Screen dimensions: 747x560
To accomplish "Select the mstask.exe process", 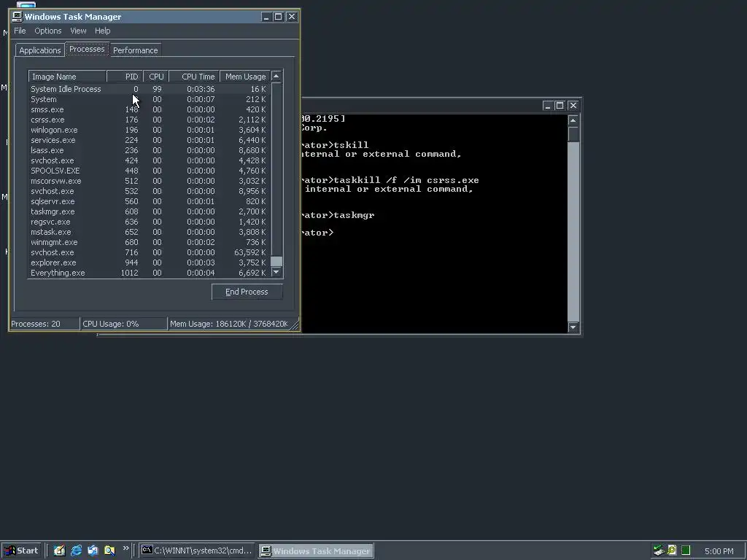I will tap(149, 232).
